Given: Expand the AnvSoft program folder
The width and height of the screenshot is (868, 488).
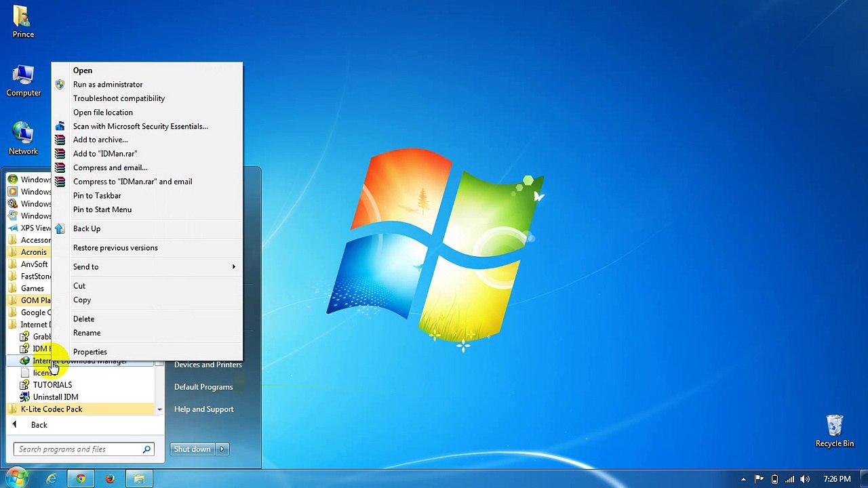Looking at the screenshot, I should pos(29,264).
